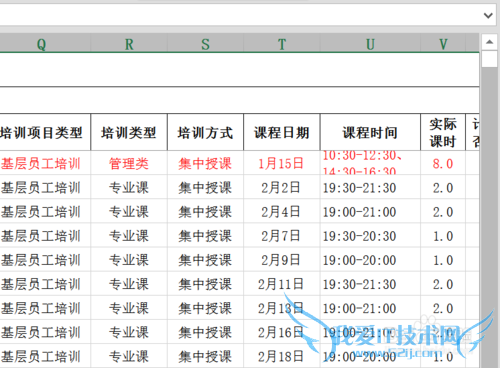Select the 专业课 cell in 2月18日 row
The width and height of the screenshot is (500, 368).
coord(129,356)
